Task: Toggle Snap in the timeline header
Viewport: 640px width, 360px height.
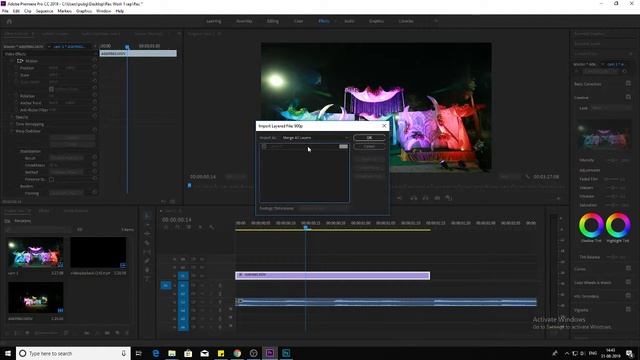Action: (x=177, y=227)
